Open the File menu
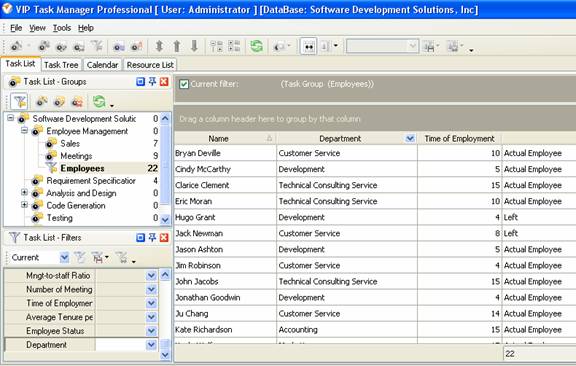This screenshot has width=576, height=366. point(16,28)
